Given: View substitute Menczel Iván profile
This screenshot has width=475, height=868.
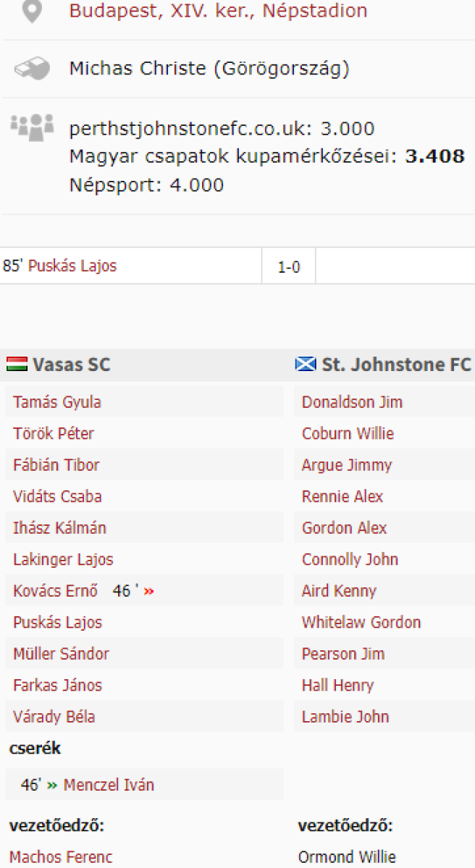Looking at the screenshot, I should pyautogui.click(x=109, y=785).
